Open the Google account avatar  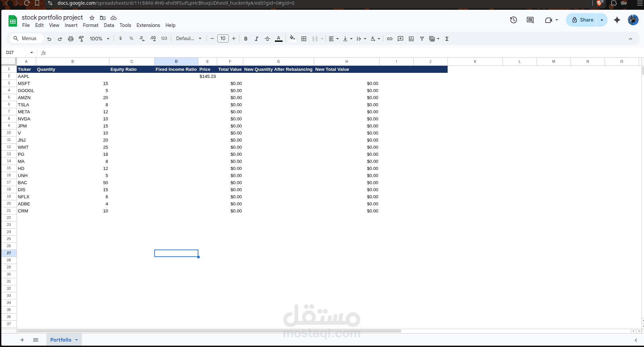(x=633, y=20)
